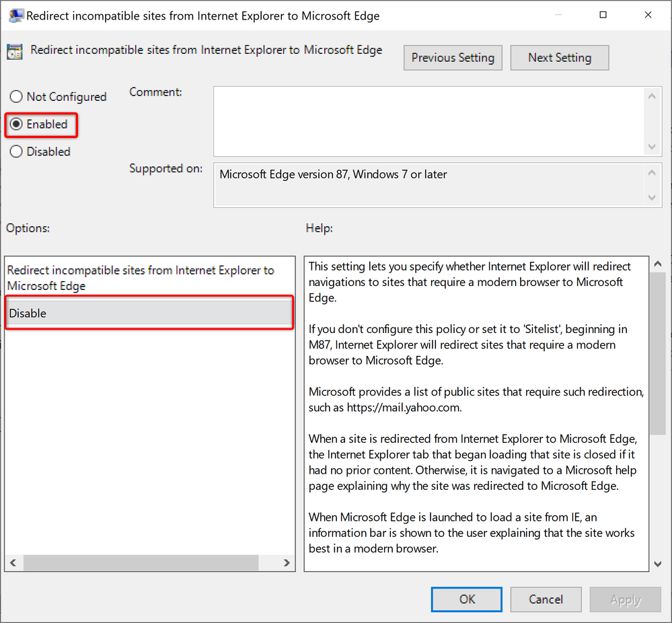
Task: Click the 'If you don't configure this policy' paragraph
Action: 468,344
